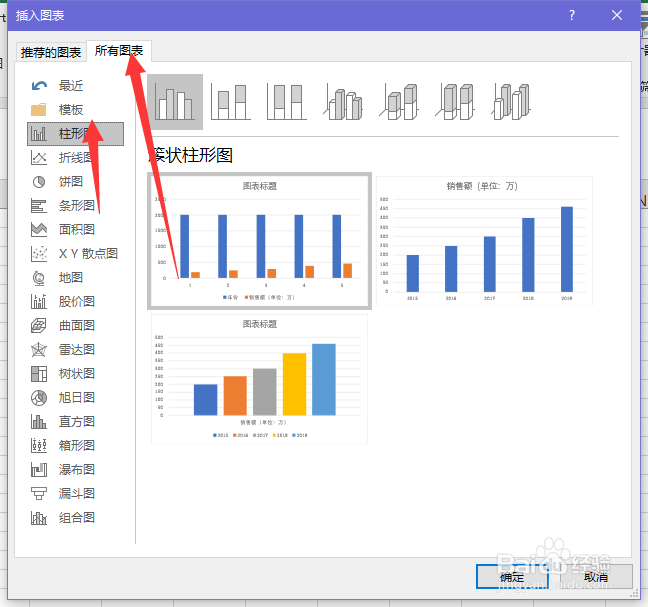Close the 插入图表 dialog
648x607 pixels.
click(x=617, y=16)
